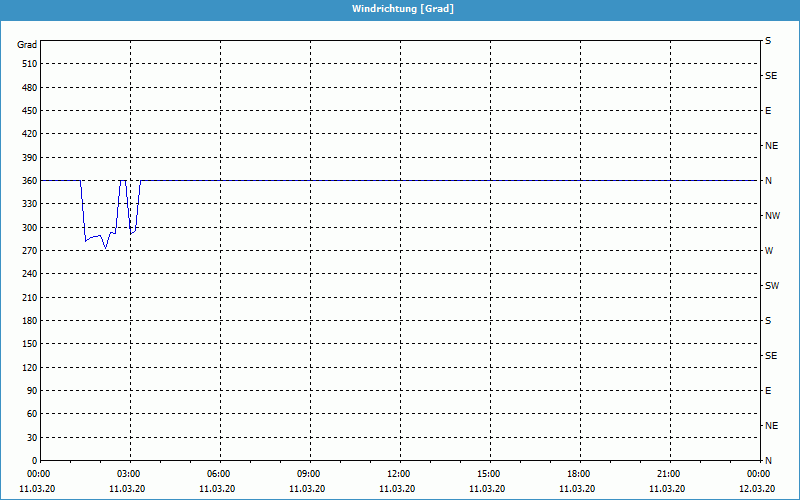Click the 12.03.20 date label
The image size is (800, 500).
[x=757, y=489]
